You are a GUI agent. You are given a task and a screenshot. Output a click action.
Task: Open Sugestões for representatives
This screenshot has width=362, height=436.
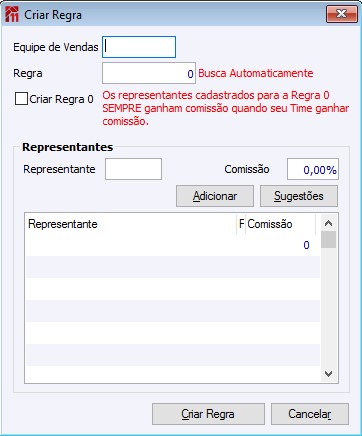pos(299,196)
